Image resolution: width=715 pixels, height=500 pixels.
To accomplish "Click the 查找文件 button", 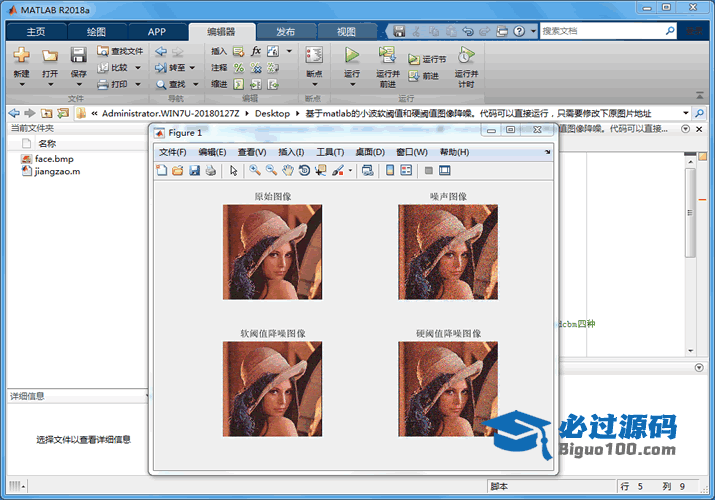I will tap(120, 51).
